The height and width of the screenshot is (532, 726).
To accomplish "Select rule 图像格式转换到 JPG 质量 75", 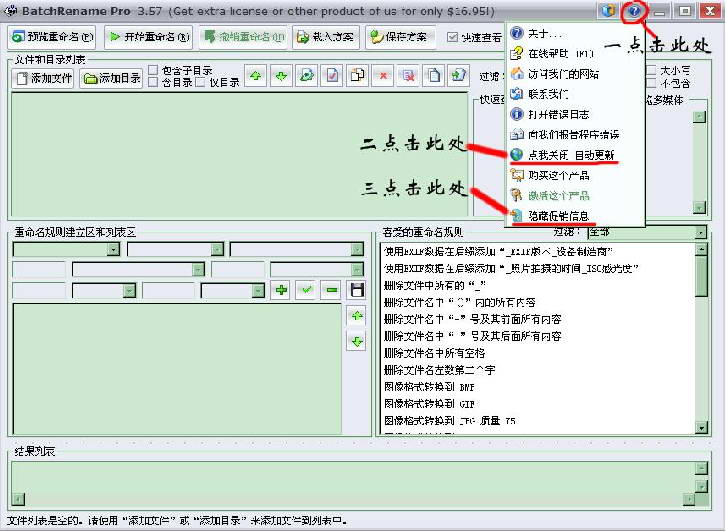I will [450, 421].
